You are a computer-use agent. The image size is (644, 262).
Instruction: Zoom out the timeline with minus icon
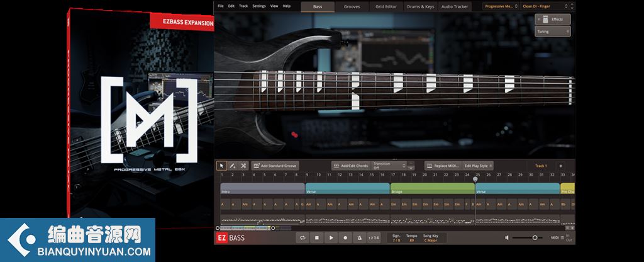[x=568, y=228]
